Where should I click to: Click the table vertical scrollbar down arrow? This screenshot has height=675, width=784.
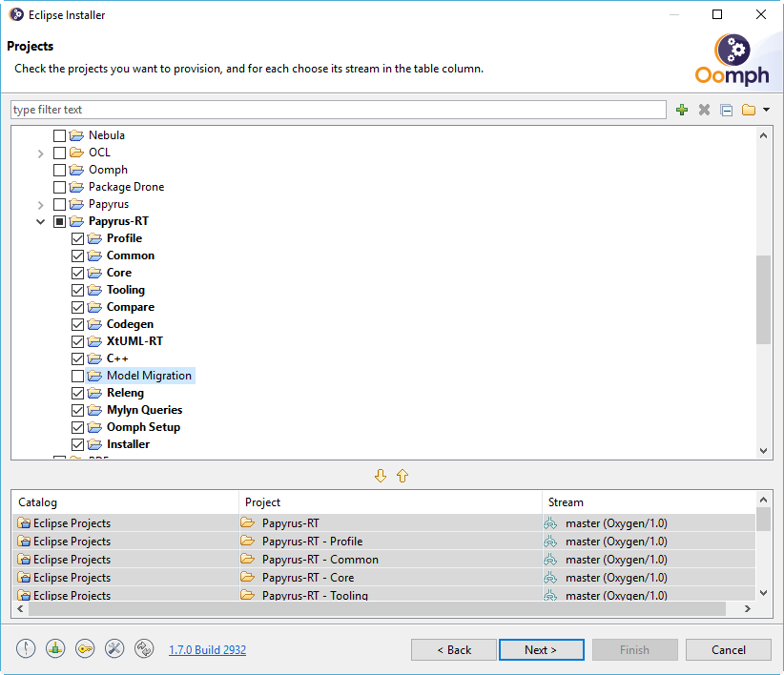(x=764, y=593)
